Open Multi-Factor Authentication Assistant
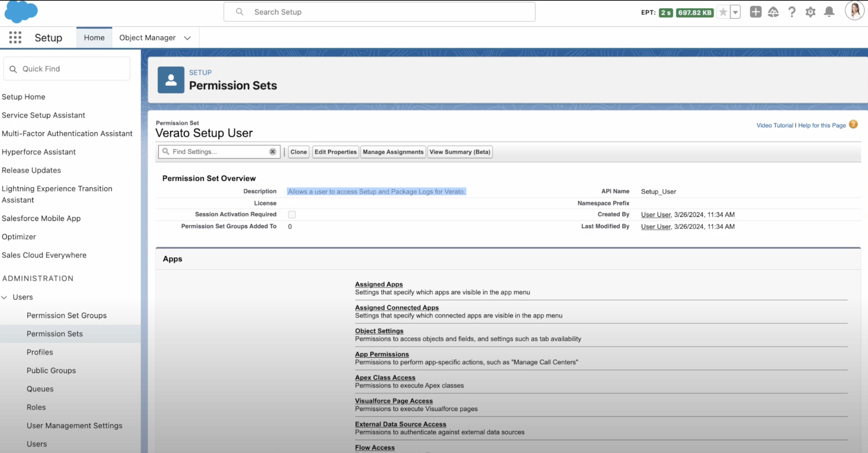The width and height of the screenshot is (868, 453). pyautogui.click(x=67, y=134)
